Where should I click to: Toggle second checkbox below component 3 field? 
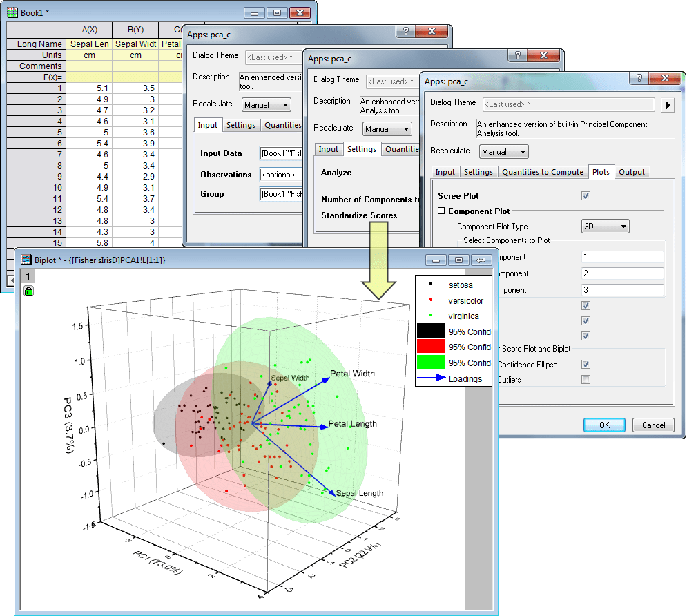(x=586, y=320)
